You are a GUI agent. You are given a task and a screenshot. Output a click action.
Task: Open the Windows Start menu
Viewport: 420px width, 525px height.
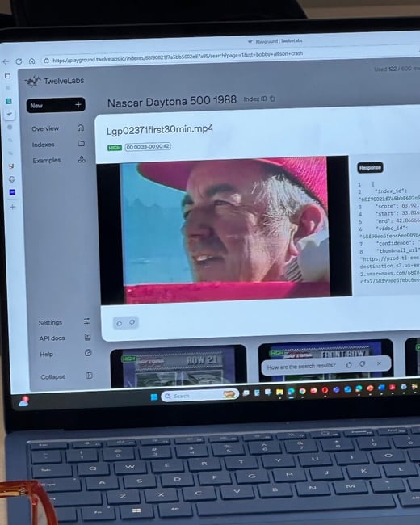pos(154,397)
